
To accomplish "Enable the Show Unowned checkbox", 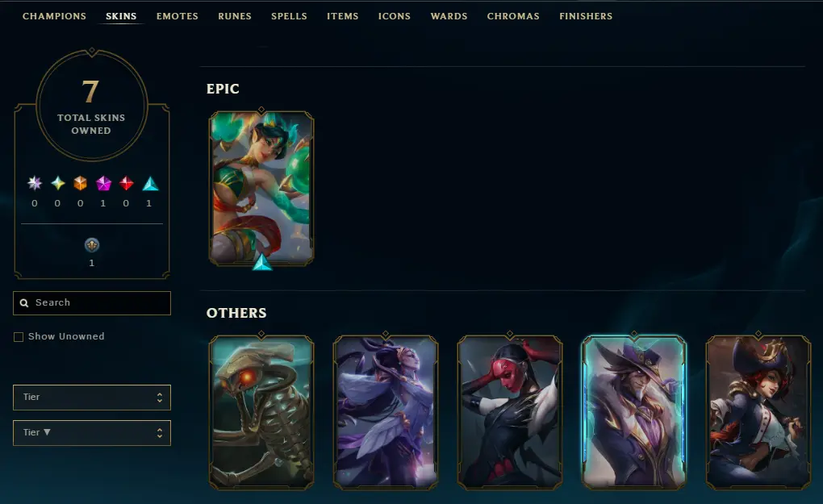I will point(19,337).
